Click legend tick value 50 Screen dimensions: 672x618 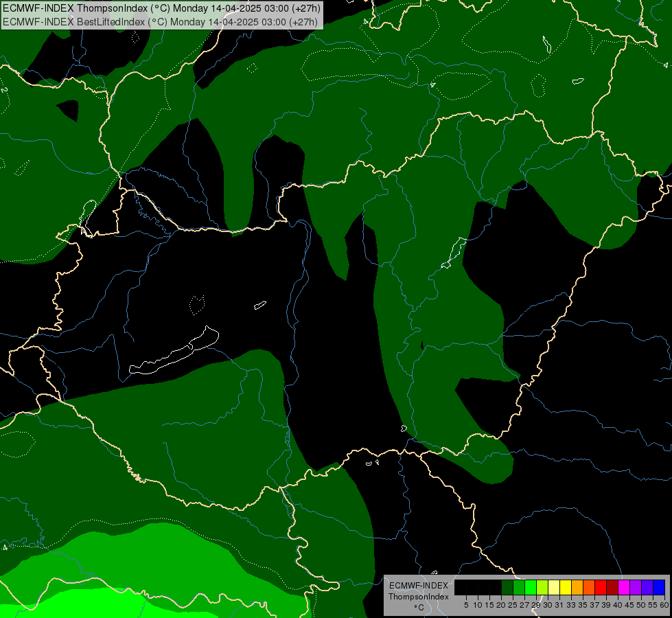coord(641,605)
